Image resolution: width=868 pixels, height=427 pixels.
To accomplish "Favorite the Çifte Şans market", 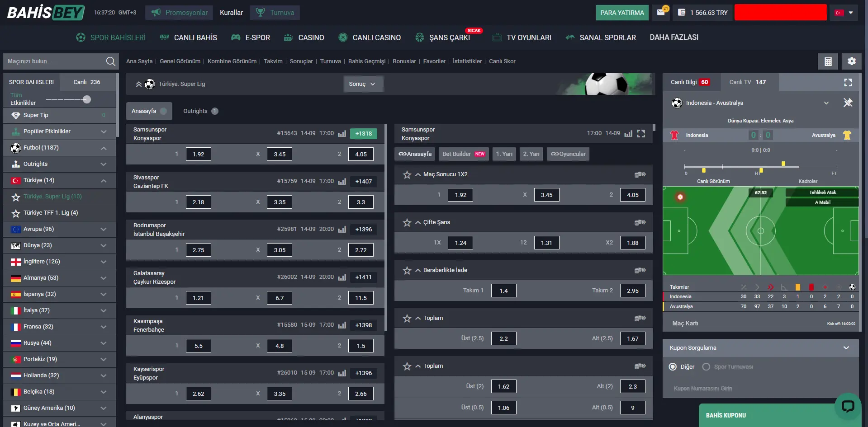I will pyautogui.click(x=407, y=222).
